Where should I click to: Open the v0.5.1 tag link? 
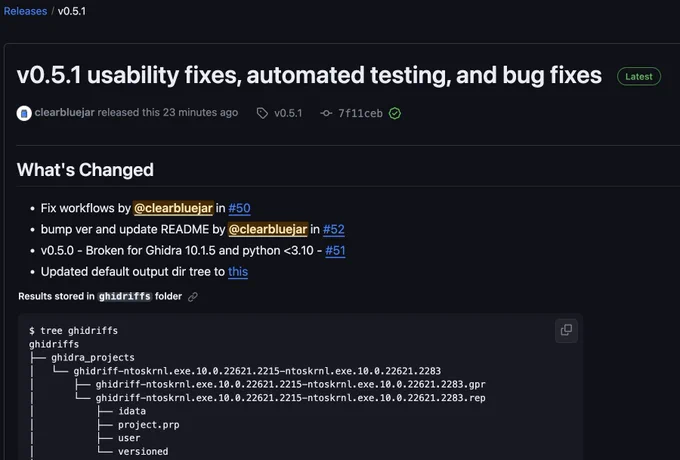click(x=288, y=113)
